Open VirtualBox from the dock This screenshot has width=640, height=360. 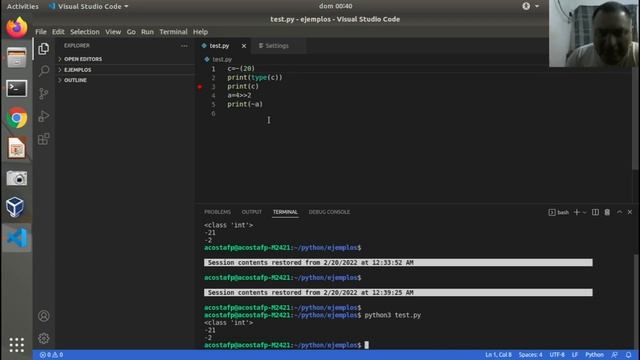pyautogui.click(x=16, y=207)
